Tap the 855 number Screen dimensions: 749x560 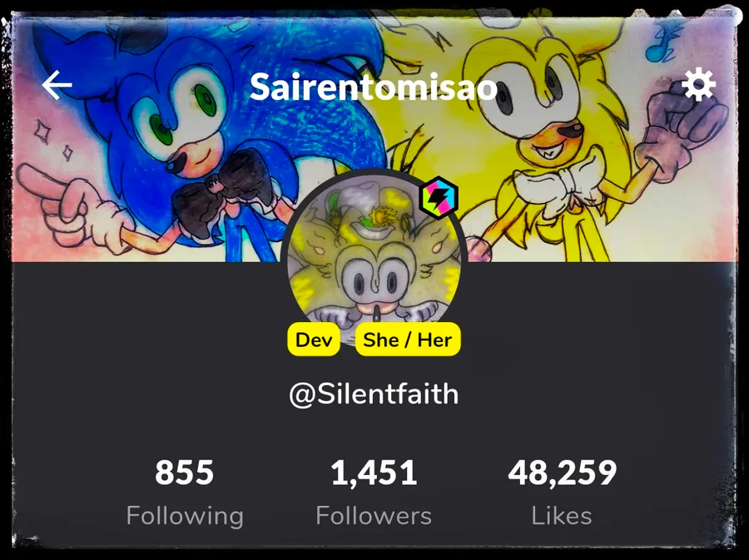185,473
